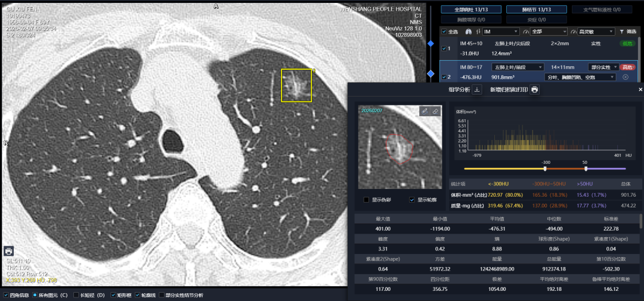644x301 pixels.
Task: Select the contour pen edit tool on thumbnail
Action: click(x=425, y=111)
